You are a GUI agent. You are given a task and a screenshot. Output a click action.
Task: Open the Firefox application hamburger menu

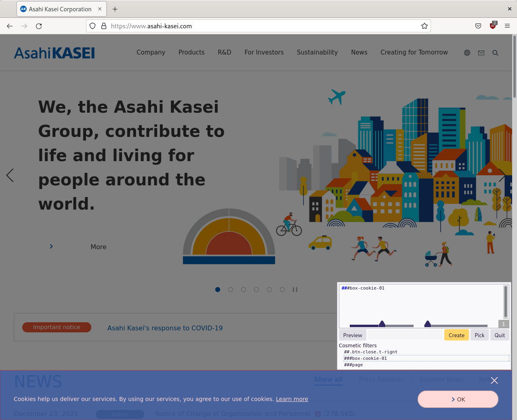[x=507, y=26]
